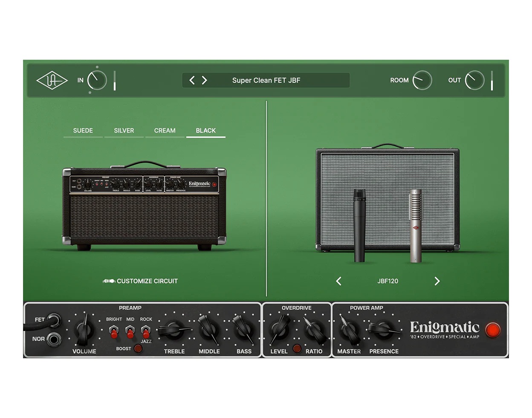Adjust the ROOM knob

pyautogui.click(x=422, y=80)
